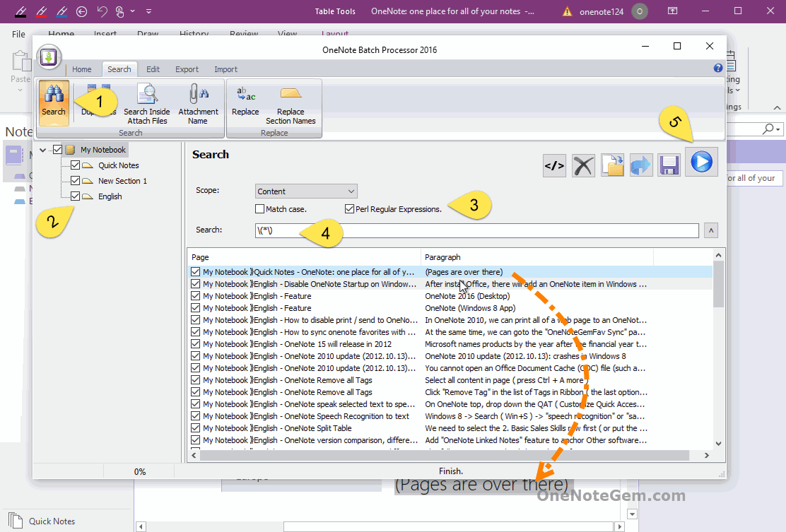Click the Search binoculars ribbon button

pyautogui.click(x=54, y=102)
